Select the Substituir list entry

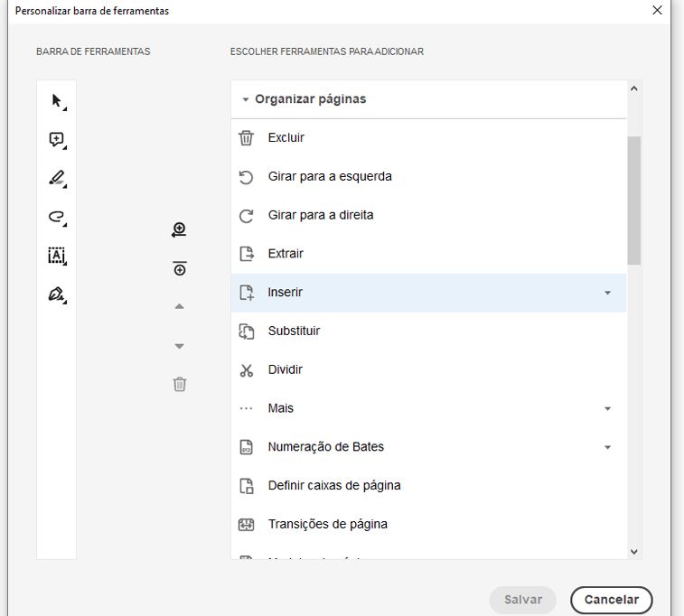tap(429, 331)
